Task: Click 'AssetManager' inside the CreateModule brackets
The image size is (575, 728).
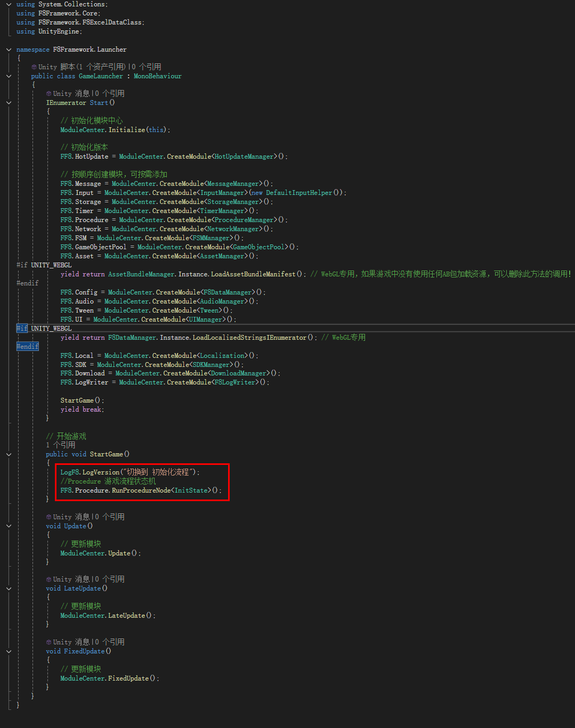Action: coord(222,256)
